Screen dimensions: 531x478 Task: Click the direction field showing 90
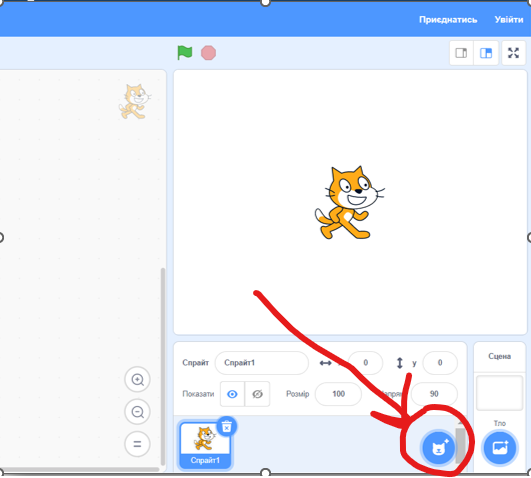(x=434, y=394)
